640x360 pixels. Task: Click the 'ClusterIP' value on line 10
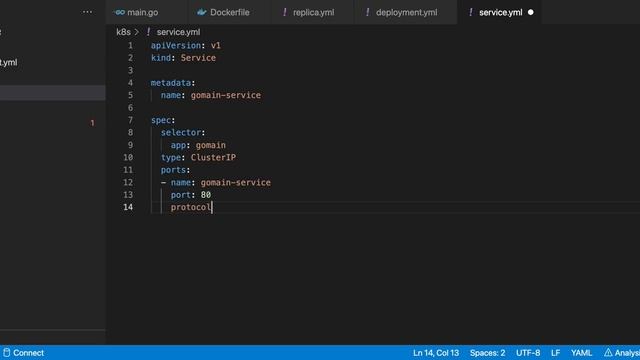click(x=213, y=158)
